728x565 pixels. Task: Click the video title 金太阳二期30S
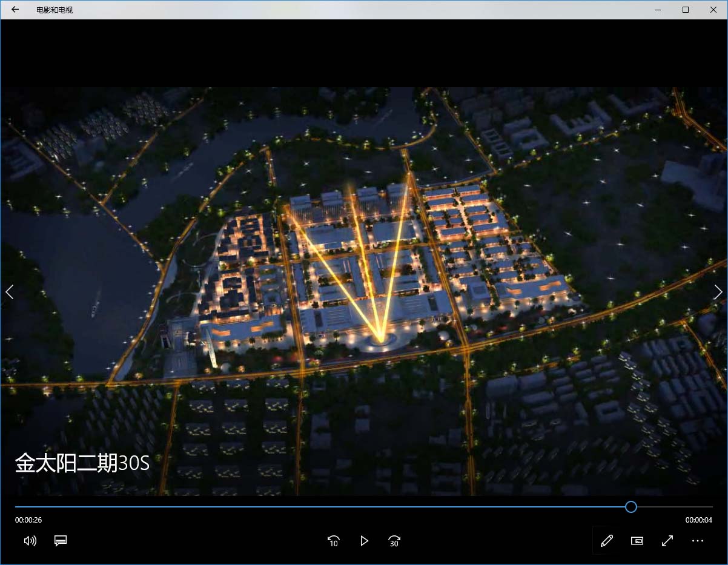82,463
